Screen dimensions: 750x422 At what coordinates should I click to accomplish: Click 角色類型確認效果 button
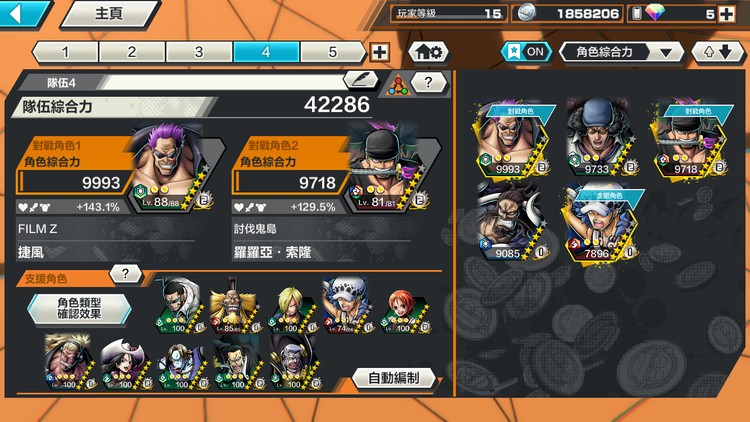tap(79, 309)
